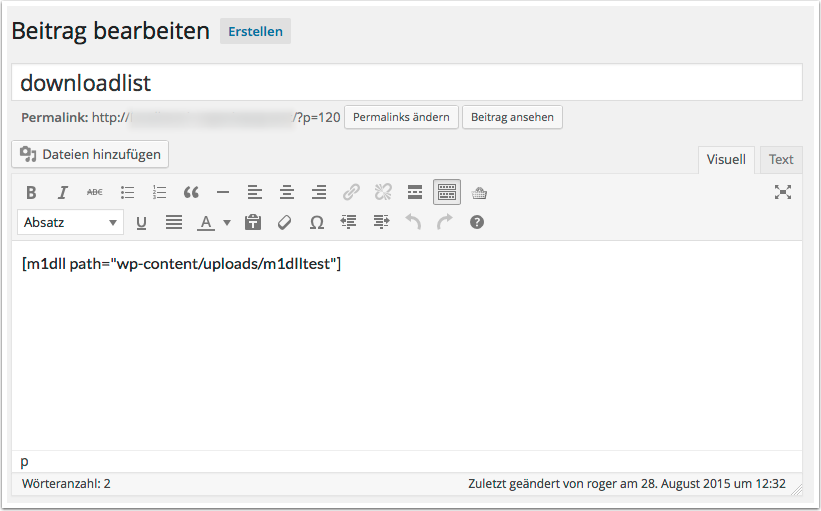Switch to the Visuell editor tab

pyautogui.click(x=726, y=160)
